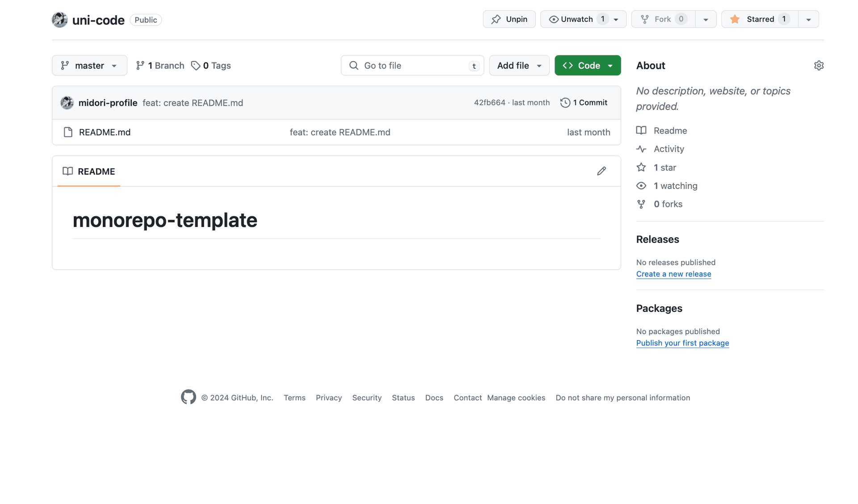Open the master branch dropdown
This screenshot has width=858, height=504.
89,66
